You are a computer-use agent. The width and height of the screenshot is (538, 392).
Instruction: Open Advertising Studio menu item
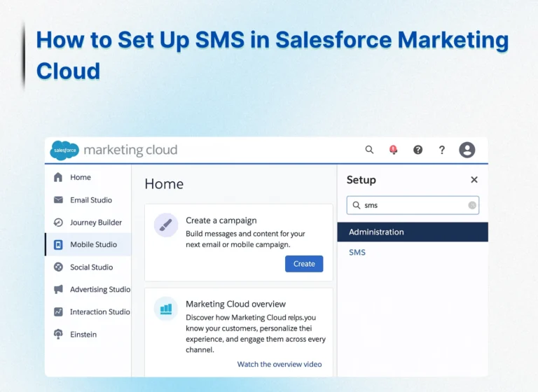[x=88, y=289]
